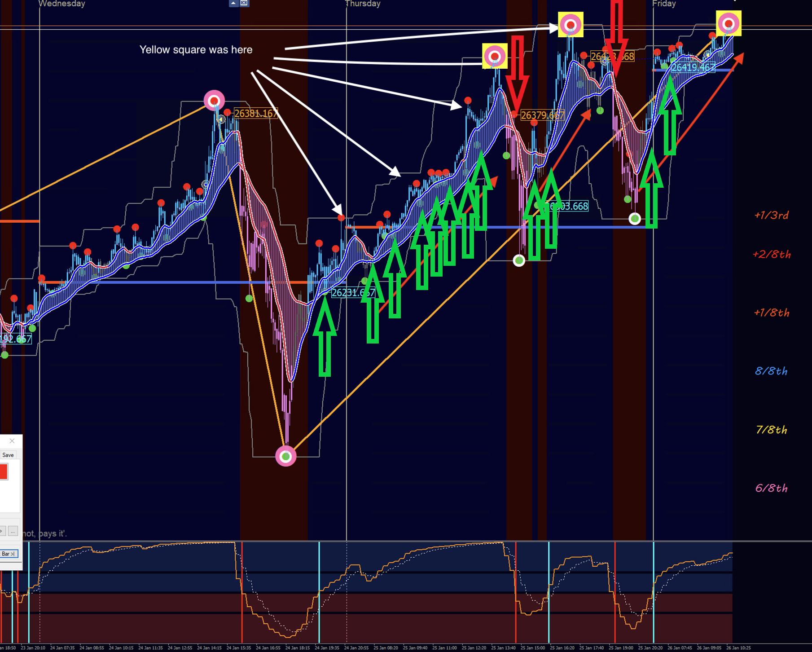Click the "25 Jan 19:00" time axis label

tap(621, 648)
